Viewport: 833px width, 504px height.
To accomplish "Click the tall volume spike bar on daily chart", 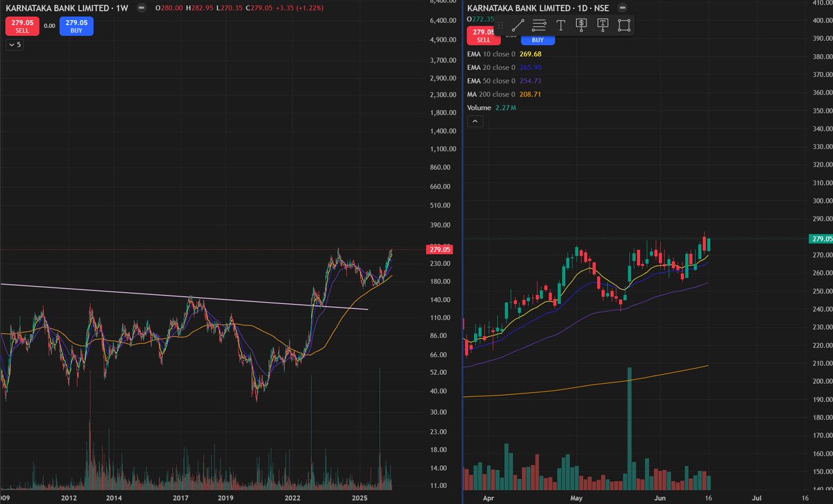I will tap(630, 428).
